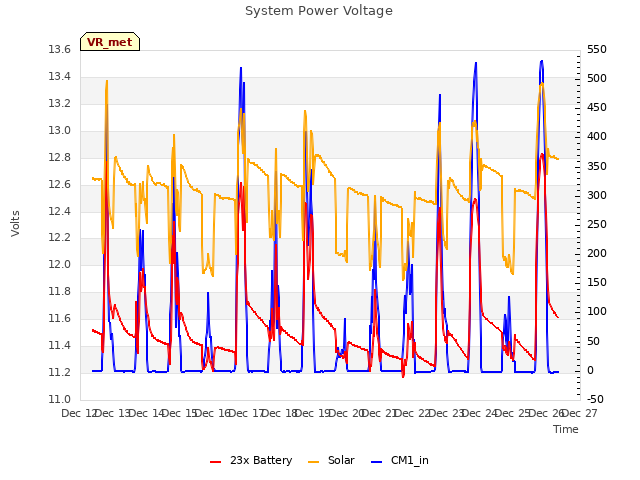This screenshot has width=640, height=480.
Task: Click the 200 right axis value
Action: (597, 253)
